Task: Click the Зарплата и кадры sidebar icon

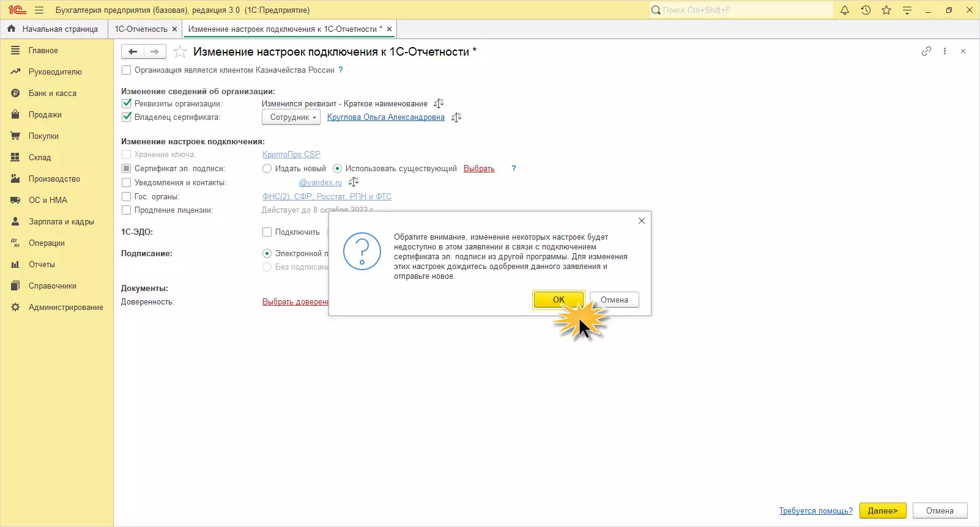Action: (x=15, y=222)
